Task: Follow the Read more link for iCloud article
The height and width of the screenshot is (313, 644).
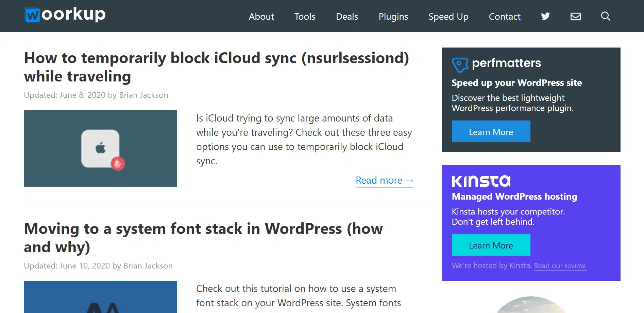Action: [384, 180]
